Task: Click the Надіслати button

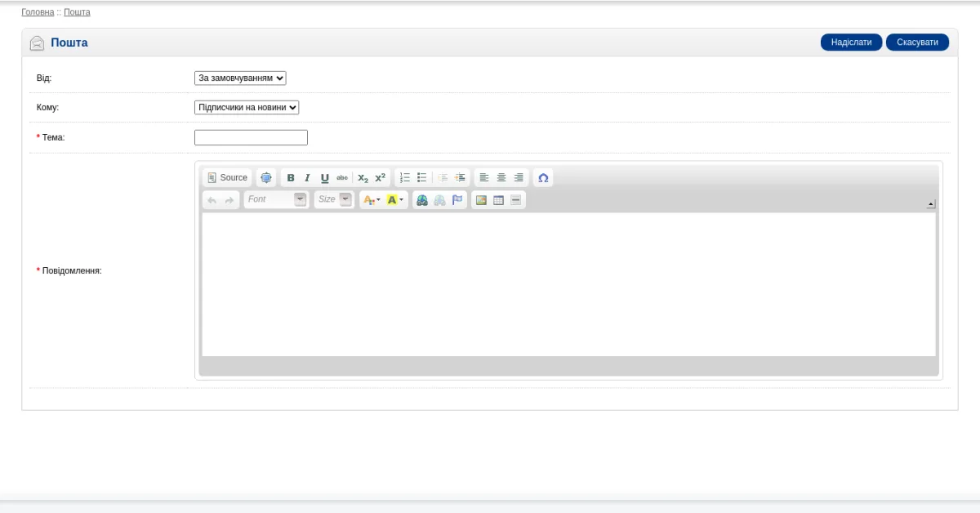Action: click(x=852, y=42)
